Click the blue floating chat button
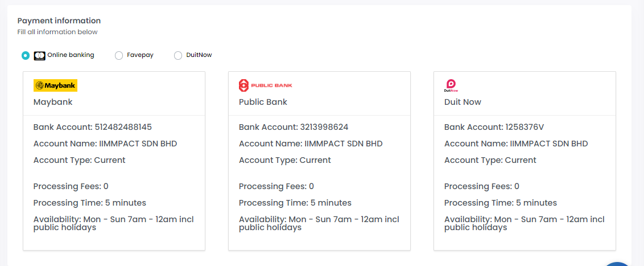644x266 pixels. point(617,264)
